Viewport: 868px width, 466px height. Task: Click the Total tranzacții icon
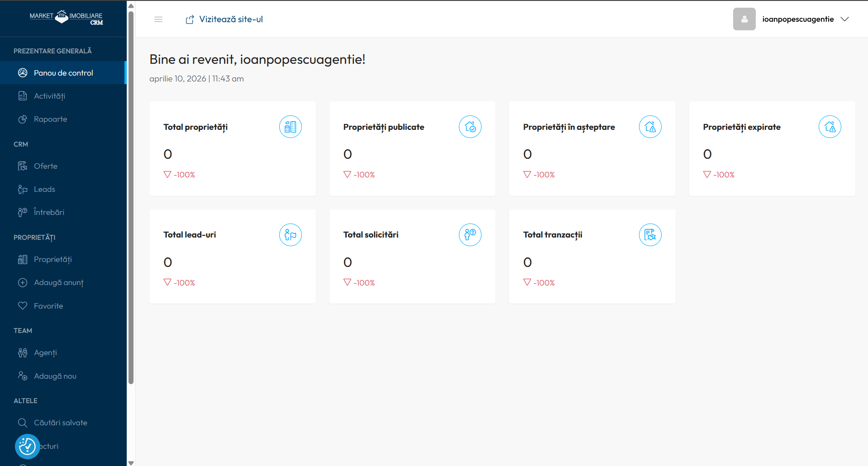pos(650,235)
